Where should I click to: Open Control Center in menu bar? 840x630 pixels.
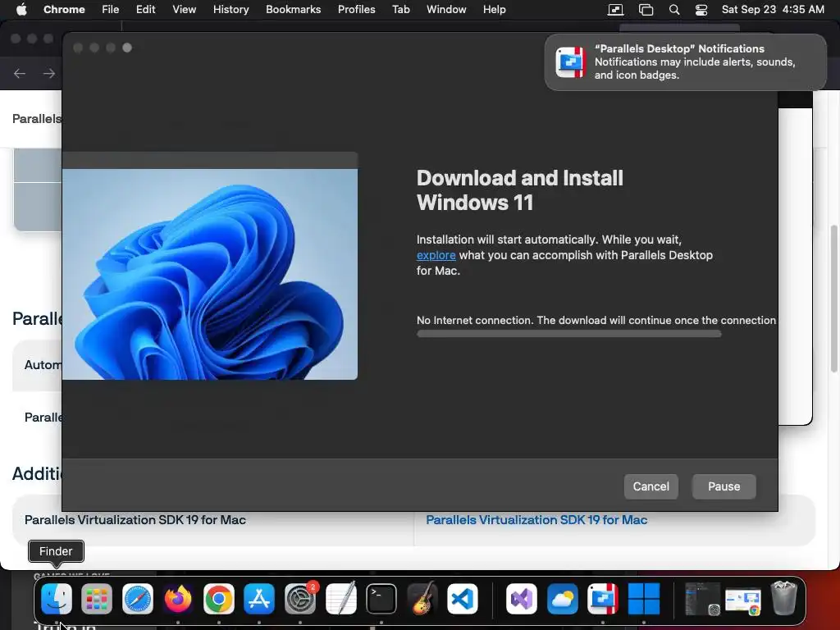click(701, 10)
